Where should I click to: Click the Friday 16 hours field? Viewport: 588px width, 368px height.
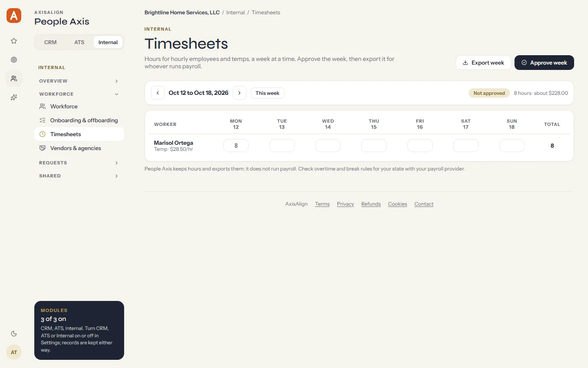pos(420,146)
